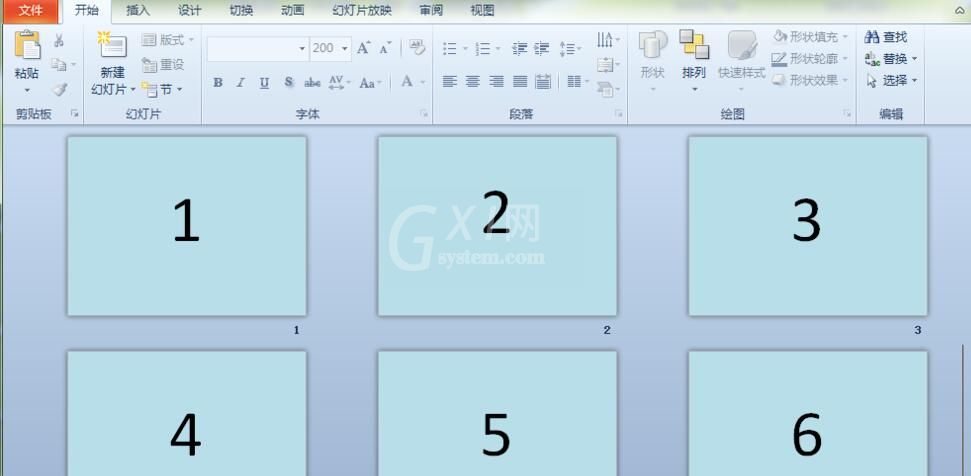Screen dimensions: 971x476
Task: Open the Select (选择) dropdown
Action: [890, 80]
